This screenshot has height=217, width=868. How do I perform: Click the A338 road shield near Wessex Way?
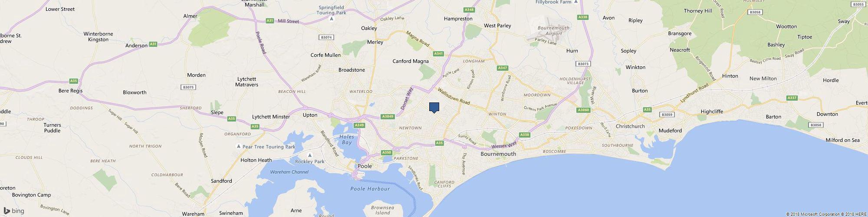click(x=525, y=135)
